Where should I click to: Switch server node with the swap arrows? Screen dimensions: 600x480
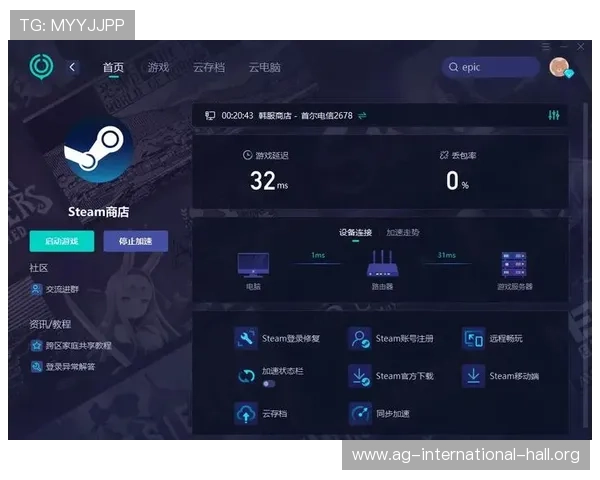click(x=362, y=116)
